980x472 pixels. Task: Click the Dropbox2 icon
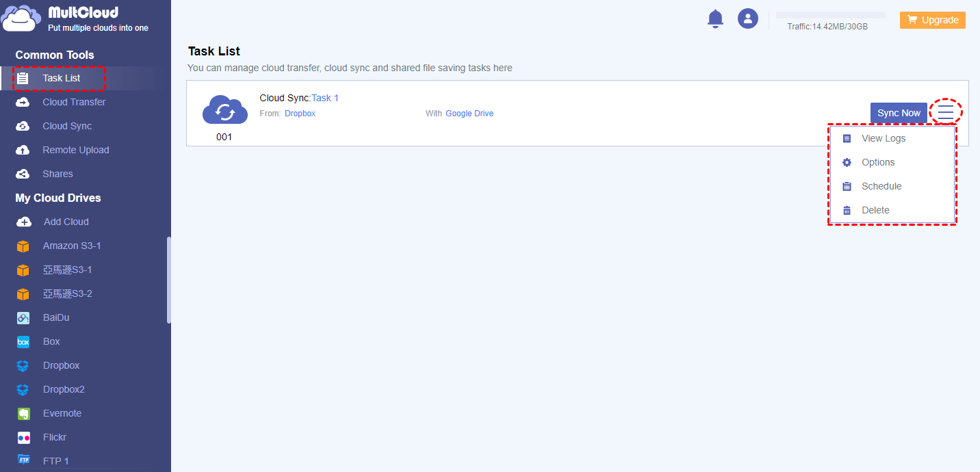tap(23, 390)
